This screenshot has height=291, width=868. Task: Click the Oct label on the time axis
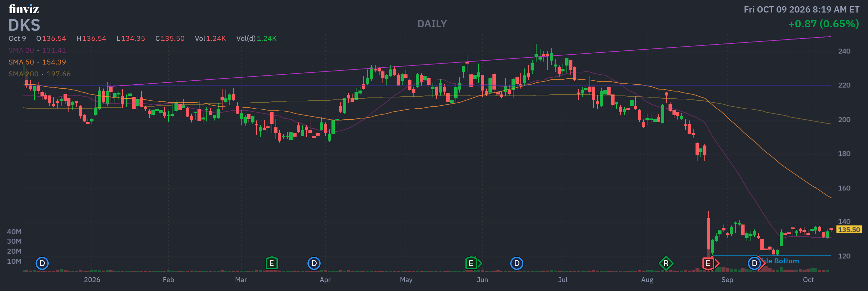pyautogui.click(x=808, y=280)
